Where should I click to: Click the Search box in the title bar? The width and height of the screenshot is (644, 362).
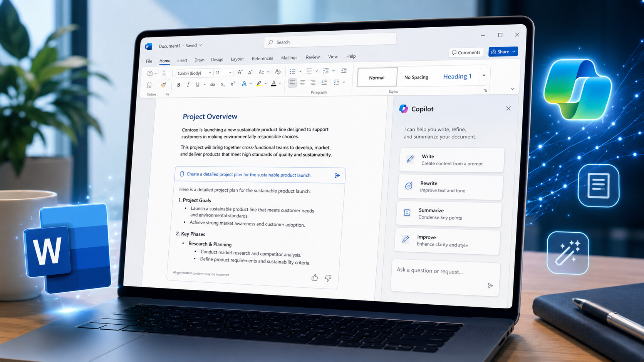[330, 41]
